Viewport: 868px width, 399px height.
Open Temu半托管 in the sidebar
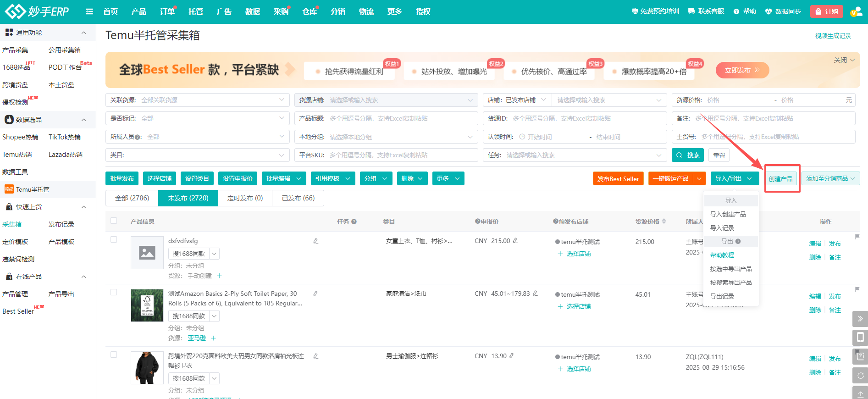(33, 189)
